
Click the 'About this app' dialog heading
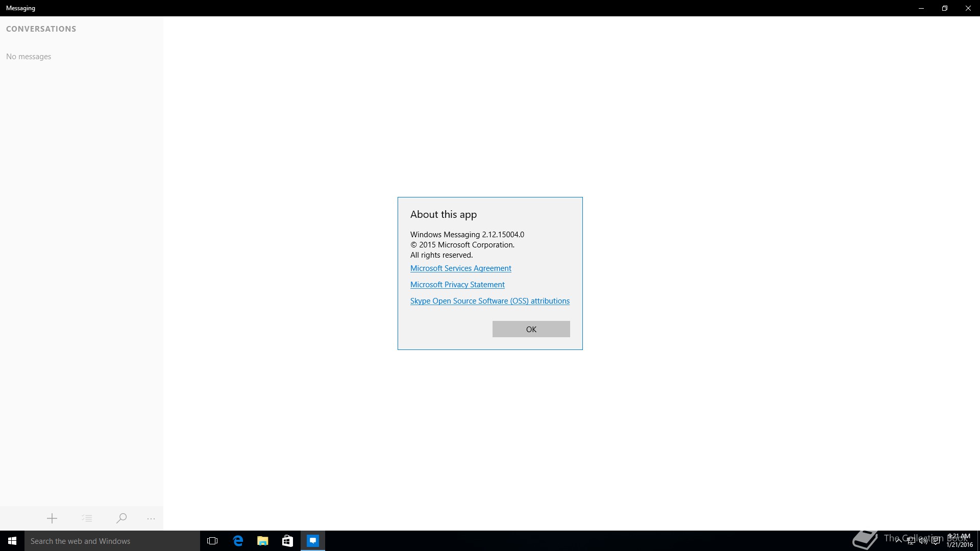pos(444,214)
